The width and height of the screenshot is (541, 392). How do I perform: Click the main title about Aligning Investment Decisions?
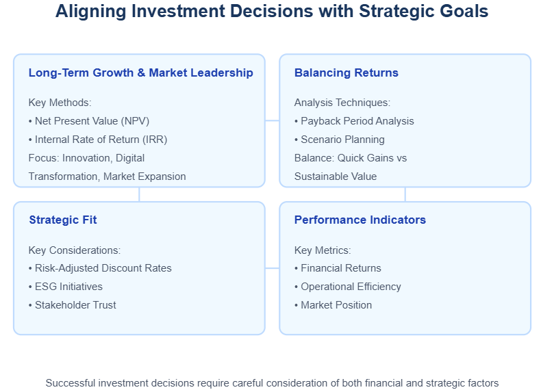272,12
